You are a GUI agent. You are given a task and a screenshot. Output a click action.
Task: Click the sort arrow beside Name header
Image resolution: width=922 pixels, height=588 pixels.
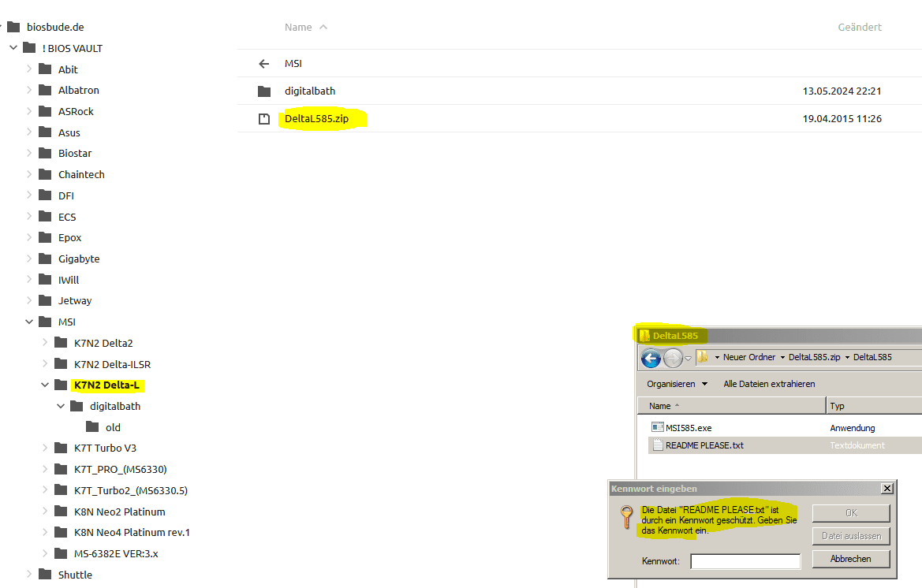323,27
